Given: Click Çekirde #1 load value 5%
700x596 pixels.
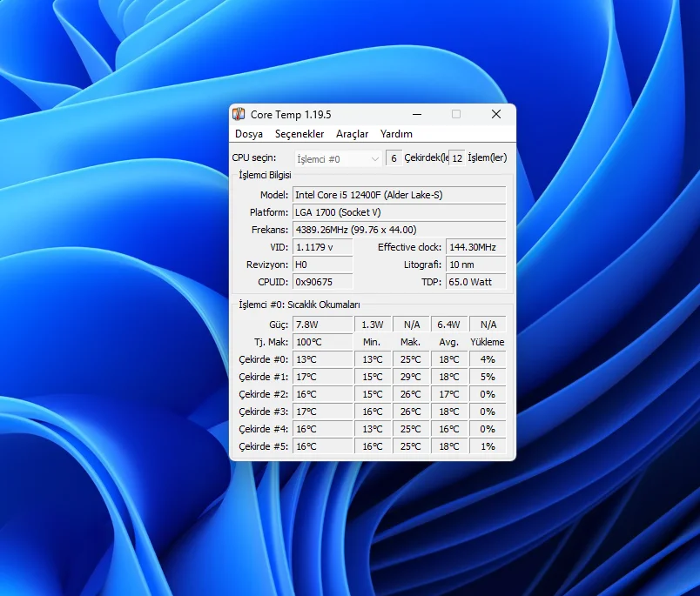Looking at the screenshot, I should tap(488, 377).
